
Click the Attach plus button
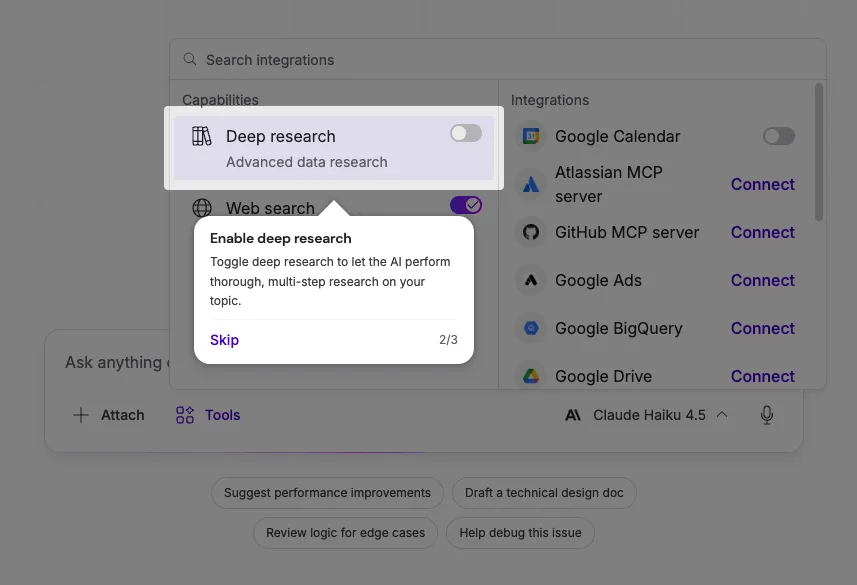(x=80, y=414)
